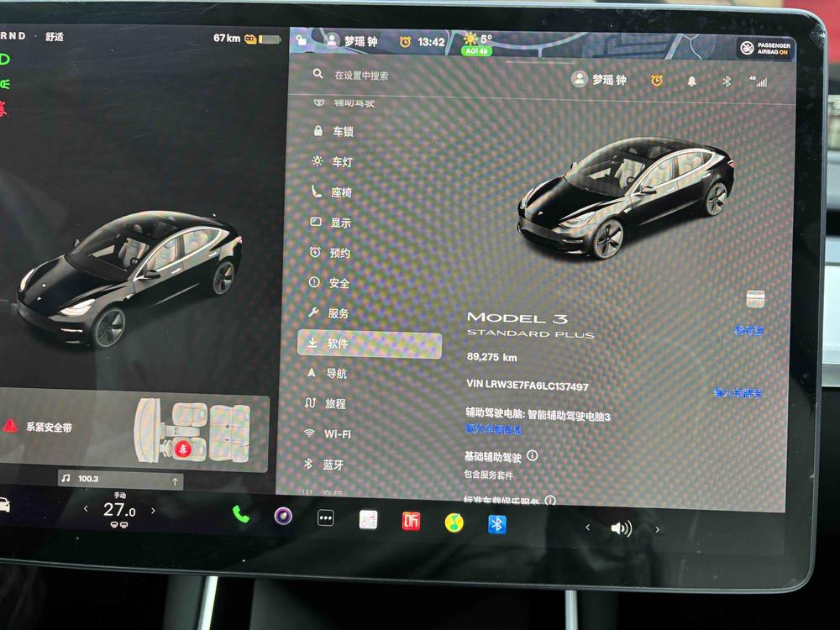Open the red Ximalaya radio app
840x630 pixels.
[411, 522]
